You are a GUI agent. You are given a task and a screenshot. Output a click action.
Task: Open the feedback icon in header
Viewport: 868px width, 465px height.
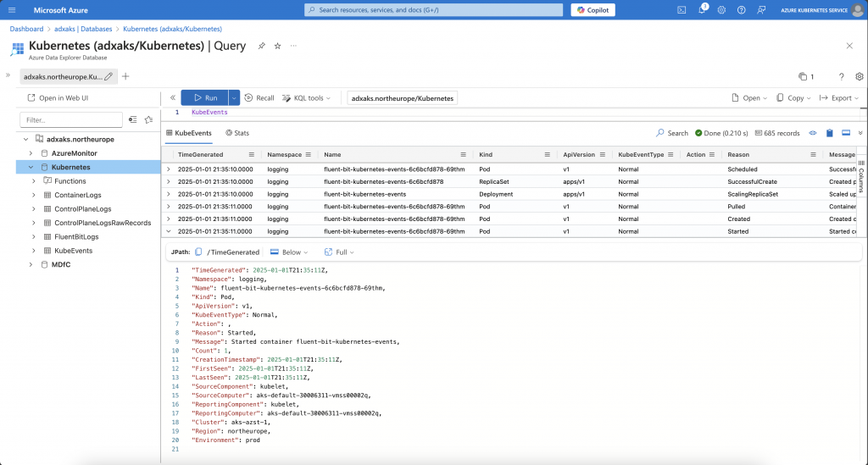761,10
